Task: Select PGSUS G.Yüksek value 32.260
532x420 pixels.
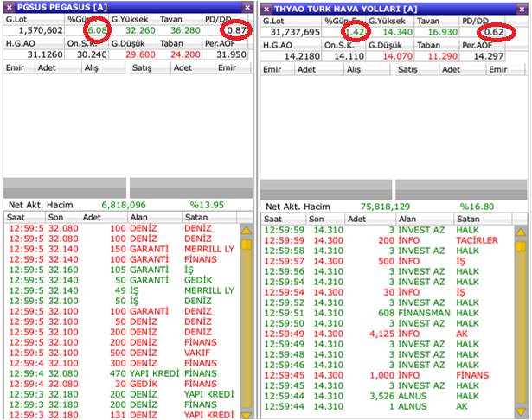Action: coord(140,30)
